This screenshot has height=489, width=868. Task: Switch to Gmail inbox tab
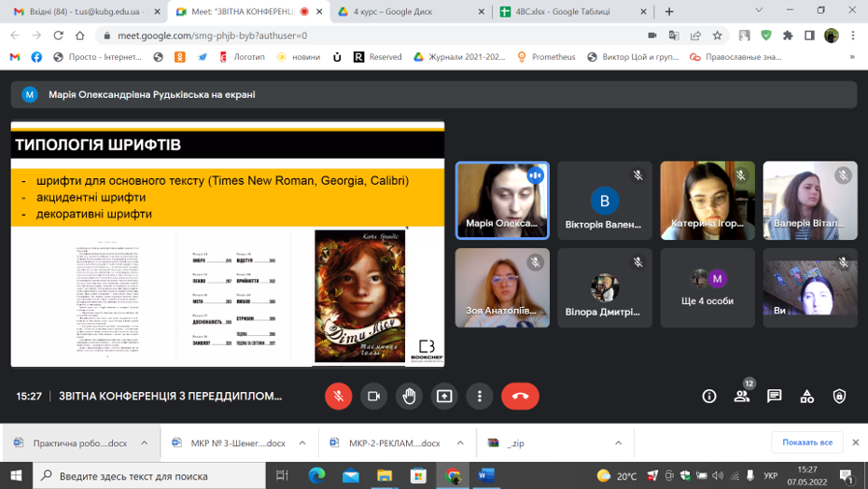coord(86,11)
